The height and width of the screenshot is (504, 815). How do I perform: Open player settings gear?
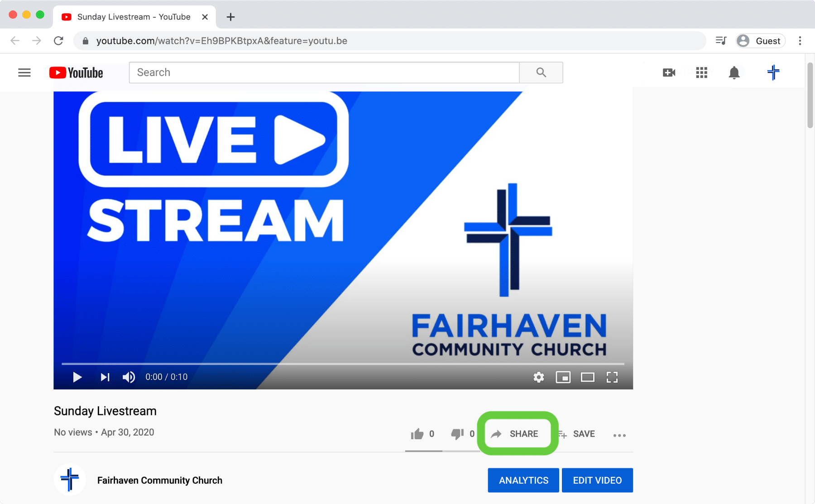[x=539, y=377]
